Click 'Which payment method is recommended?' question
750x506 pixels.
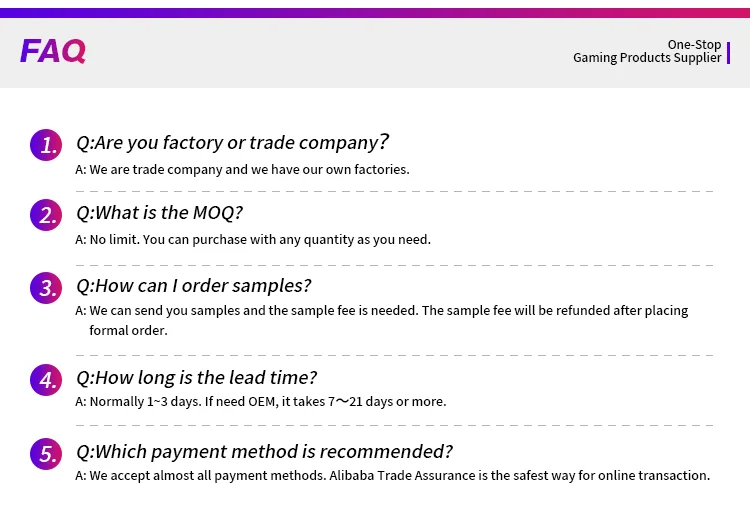pos(265,451)
